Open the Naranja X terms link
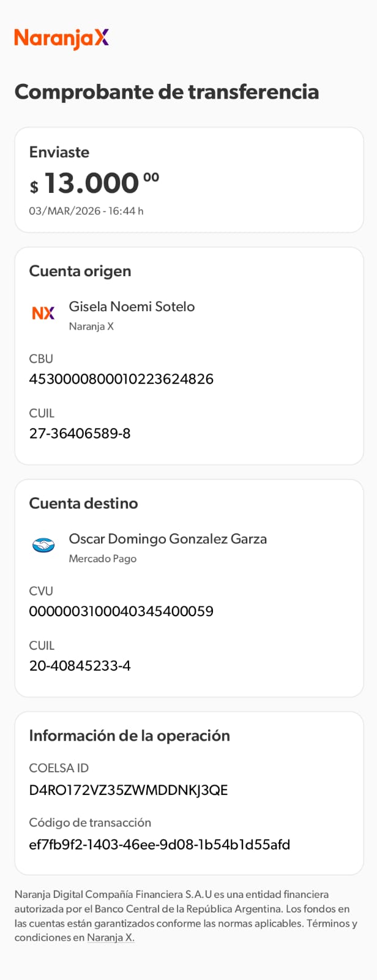 click(110, 937)
